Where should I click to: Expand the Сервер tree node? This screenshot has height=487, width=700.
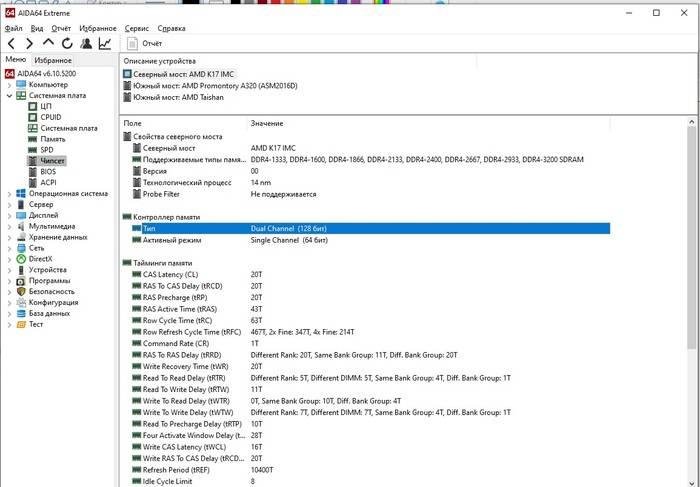coord(9,204)
